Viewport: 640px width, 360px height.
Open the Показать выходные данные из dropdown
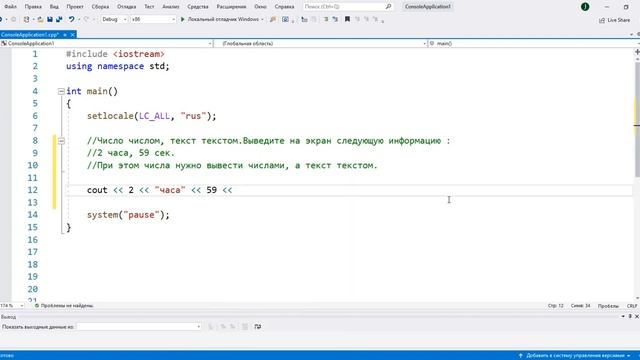pyautogui.click(x=139, y=327)
